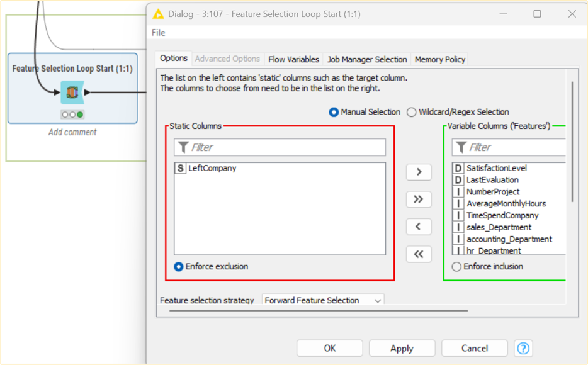588x365 pixels.
Task: Enable the Enforce exclusion option
Action: click(x=179, y=267)
